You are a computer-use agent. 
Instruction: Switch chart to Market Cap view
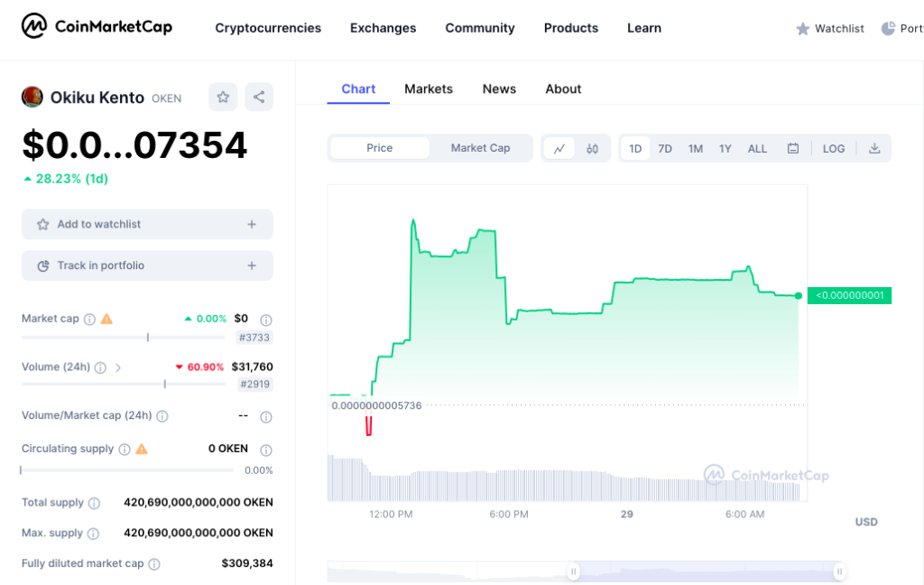point(480,148)
